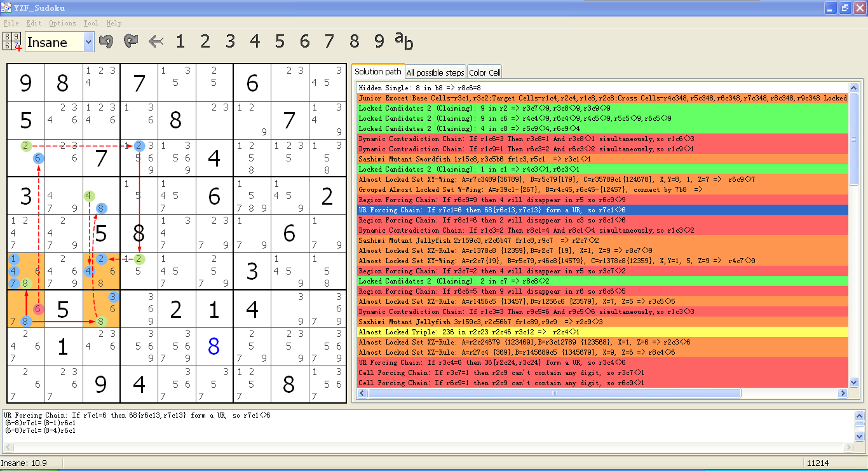Select digit 6 in the toolbar
The image size is (868, 471).
pyautogui.click(x=304, y=41)
